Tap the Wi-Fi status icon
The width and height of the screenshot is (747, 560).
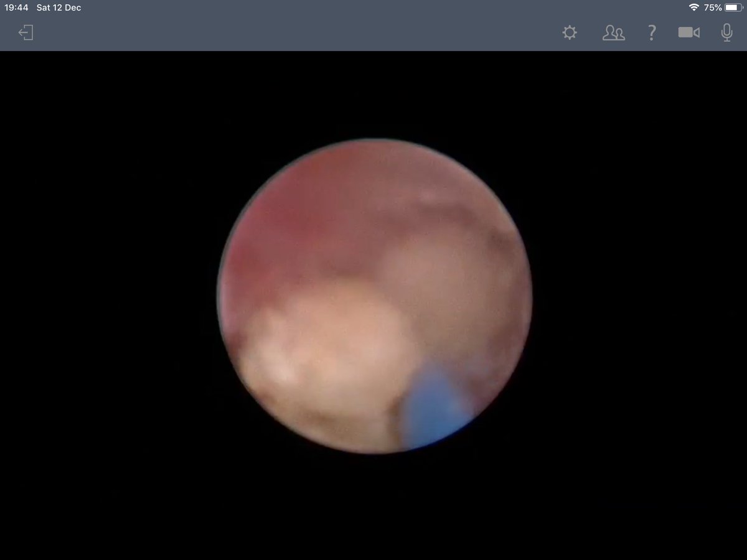click(x=694, y=7)
